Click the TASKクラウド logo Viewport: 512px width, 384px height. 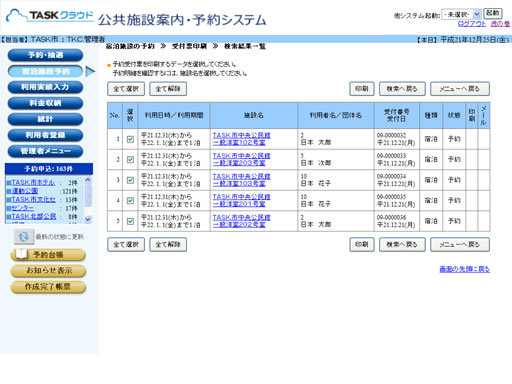click(x=50, y=16)
